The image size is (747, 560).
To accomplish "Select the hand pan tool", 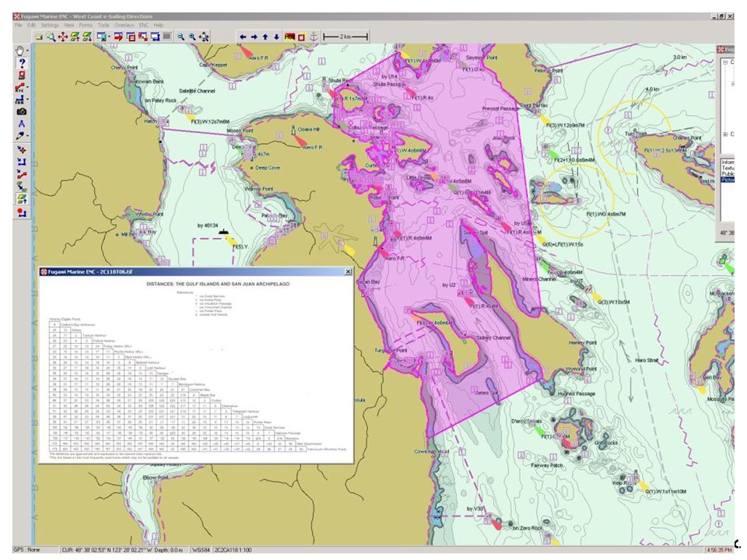I will click(x=20, y=51).
